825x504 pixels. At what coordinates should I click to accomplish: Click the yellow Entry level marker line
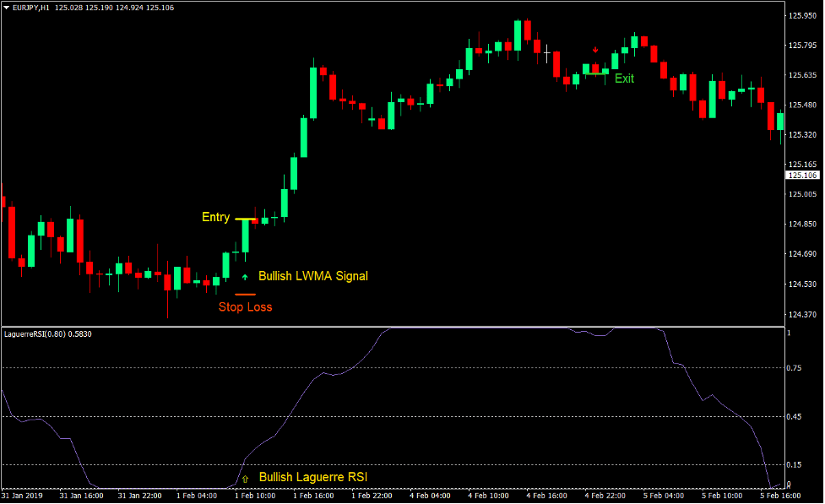tap(243, 218)
